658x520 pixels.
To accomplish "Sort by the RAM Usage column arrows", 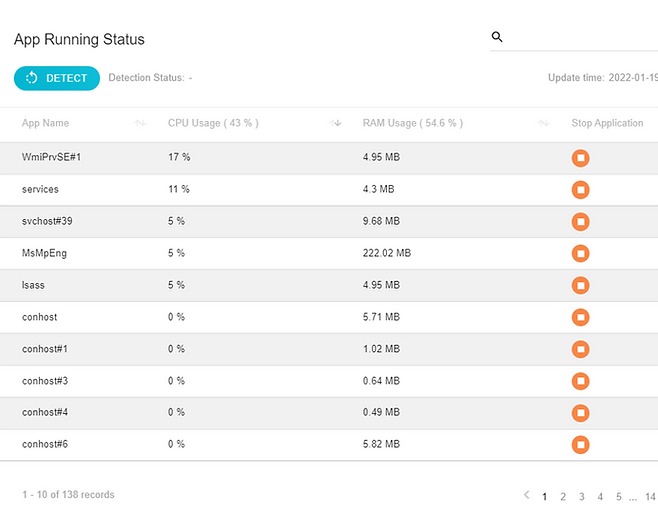I will [x=543, y=123].
